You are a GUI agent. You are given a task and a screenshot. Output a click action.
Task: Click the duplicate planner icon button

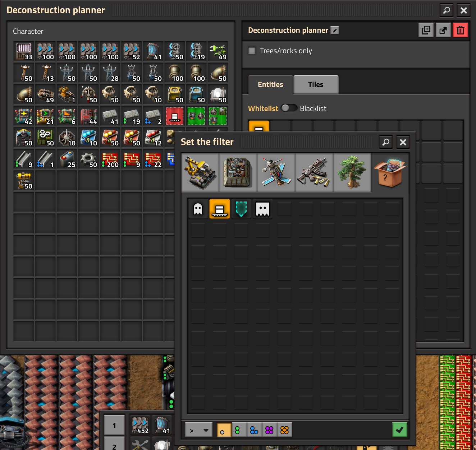[x=426, y=30]
